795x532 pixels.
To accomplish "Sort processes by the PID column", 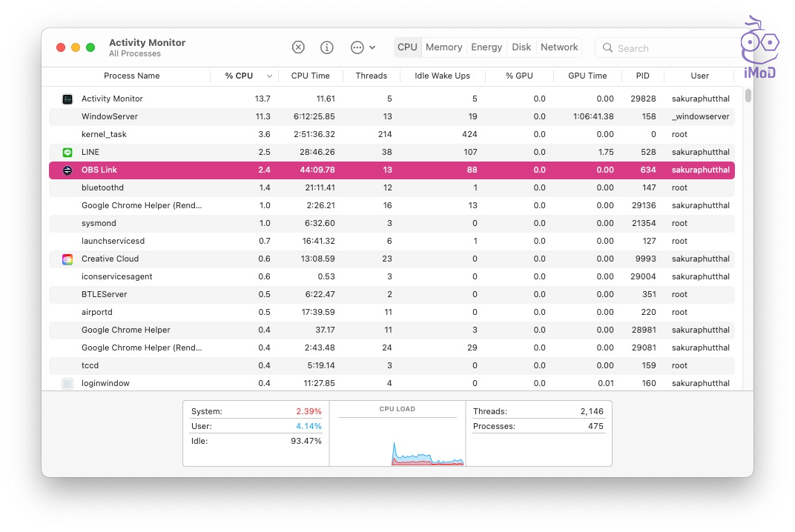I will 642,76.
